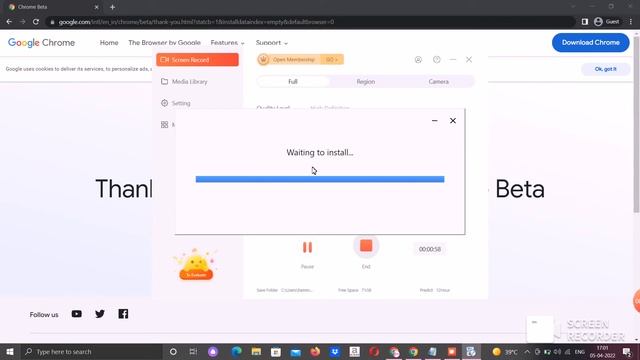
Task: Open Cortana circle on taskbar
Action: click(173, 351)
